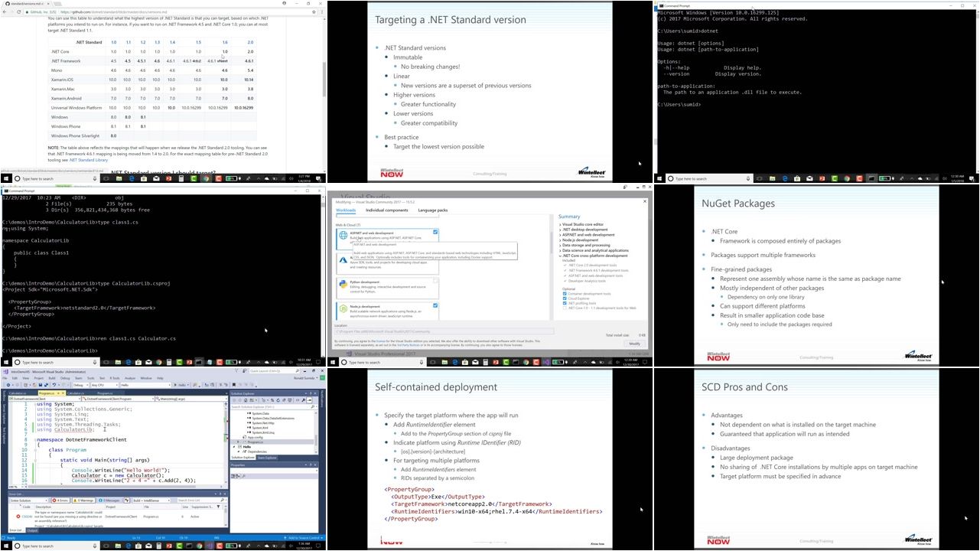Viewport: 980px width, 551px height.
Task: Click Add to Source Control in status bar
Action: [x=304, y=538]
